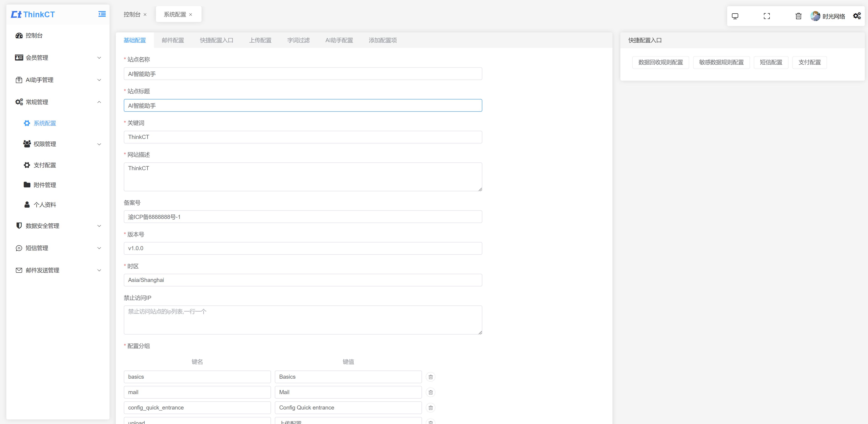Click the delete icon for mail row
Viewport: 868px width, 424px height.
pos(432,393)
